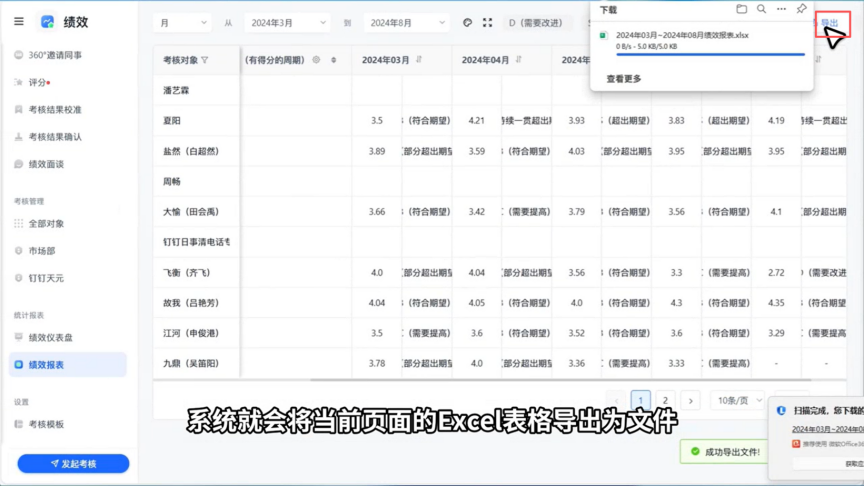Click 成功导出文件! notification
Image resolution: width=864 pixels, height=486 pixels.
[724, 452]
